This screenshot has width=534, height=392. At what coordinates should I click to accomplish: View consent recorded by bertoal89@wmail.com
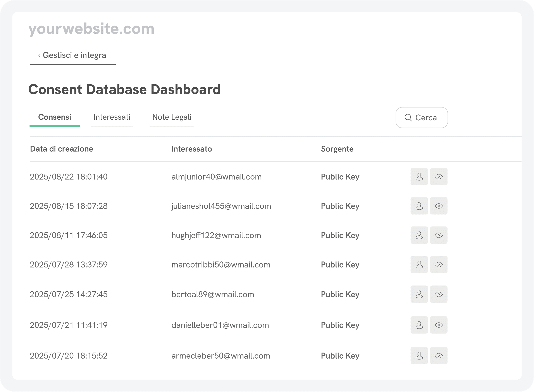pyautogui.click(x=439, y=294)
